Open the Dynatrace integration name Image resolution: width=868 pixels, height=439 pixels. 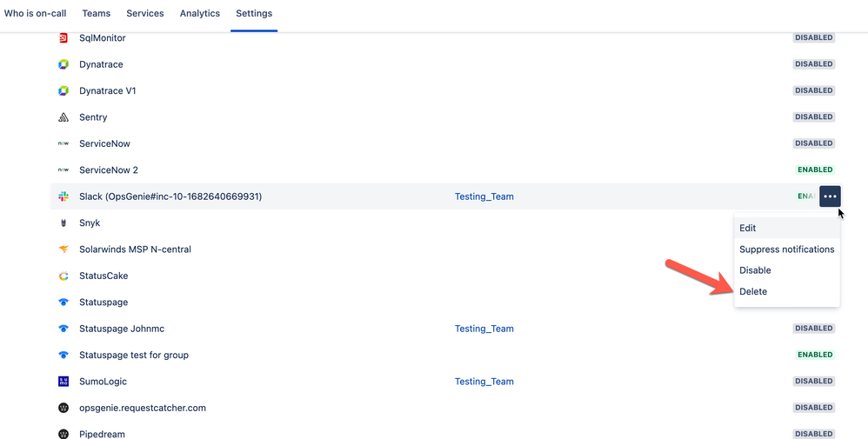point(101,64)
